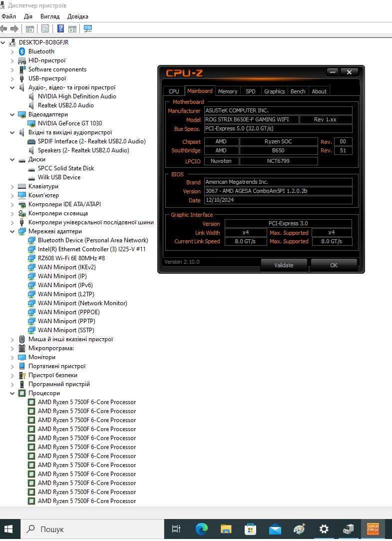
Task: Select NVIDIA High Definition Audio
Action: [77, 96]
